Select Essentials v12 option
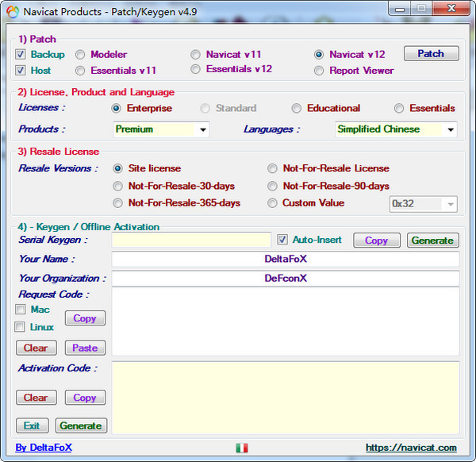Image resolution: width=476 pixels, height=462 pixels. click(x=195, y=69)
